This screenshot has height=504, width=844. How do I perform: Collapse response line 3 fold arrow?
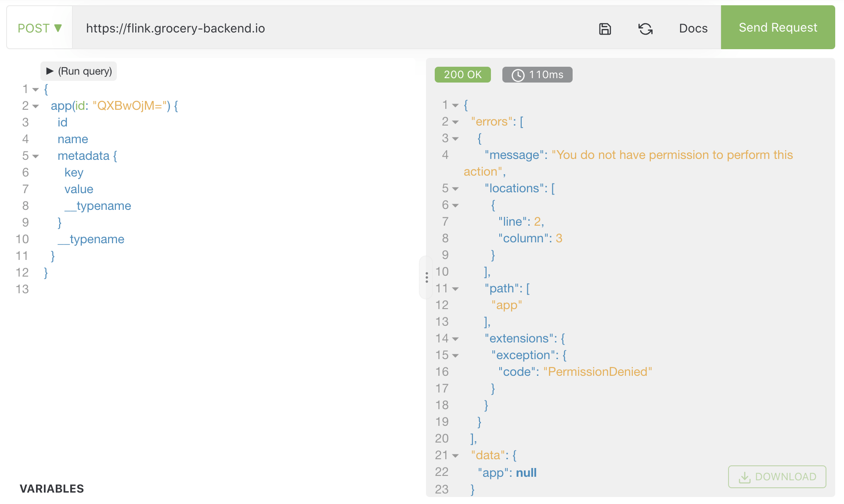[x=455, y=139]
